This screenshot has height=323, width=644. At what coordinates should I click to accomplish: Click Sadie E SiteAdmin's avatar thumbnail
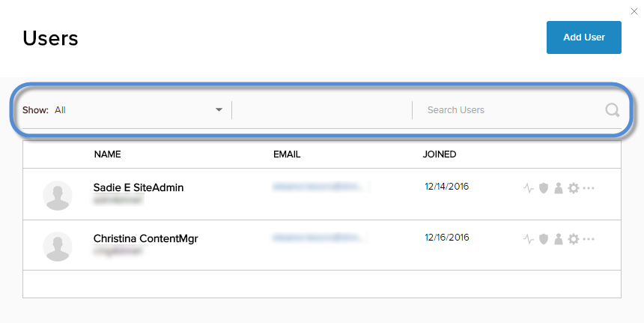[x=58, y=196]
